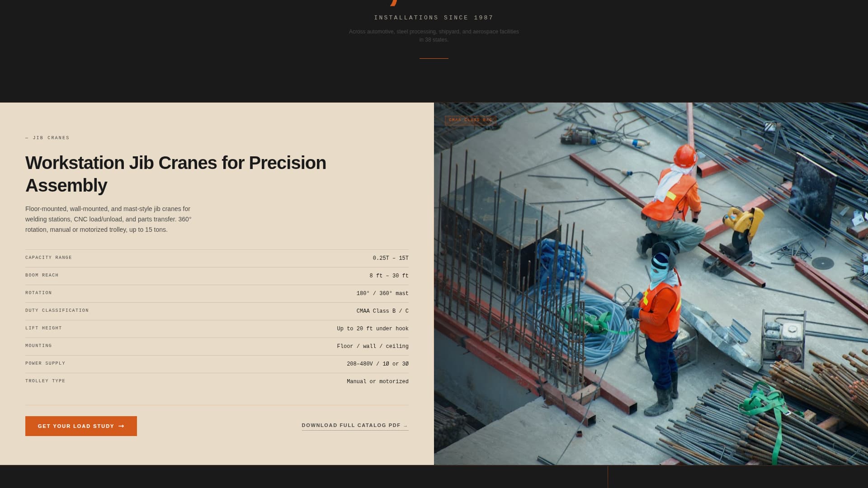Select the TROLLEY TYPE spec row
Image resolution: width=868 pixels, height=488 pixels.
click(x=217, y=381)
